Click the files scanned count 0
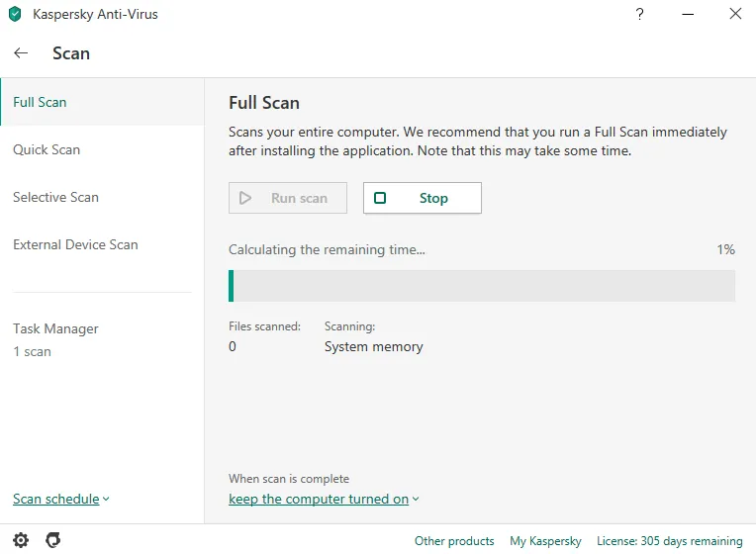Image resolution: width=756 pixels, height=554 pixels. (233, 346)
